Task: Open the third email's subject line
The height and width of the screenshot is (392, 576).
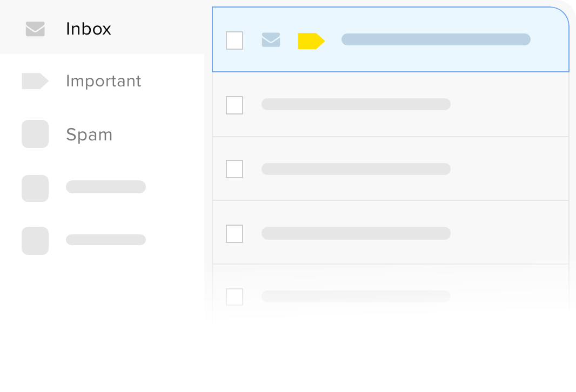Action: pyautogui.click(x=356, y=169)
